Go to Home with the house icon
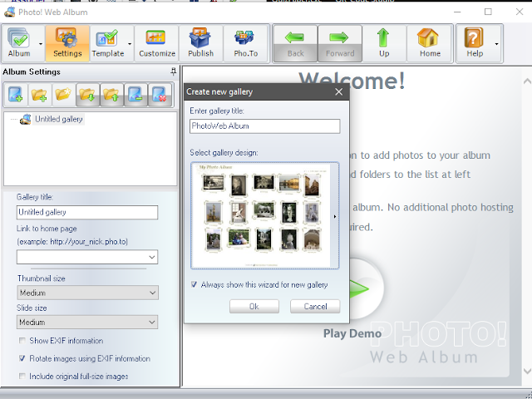532x399 pixels. [x=430, y=43]
